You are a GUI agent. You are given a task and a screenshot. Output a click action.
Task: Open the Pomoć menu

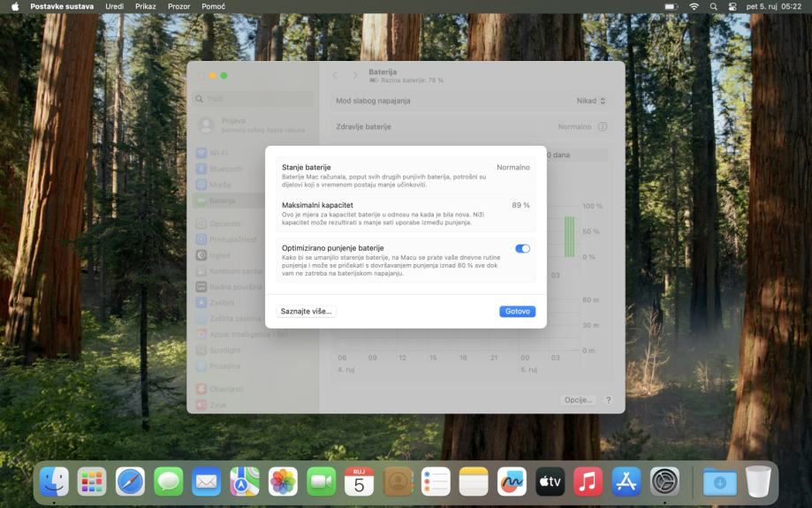[x=213, y=7]
